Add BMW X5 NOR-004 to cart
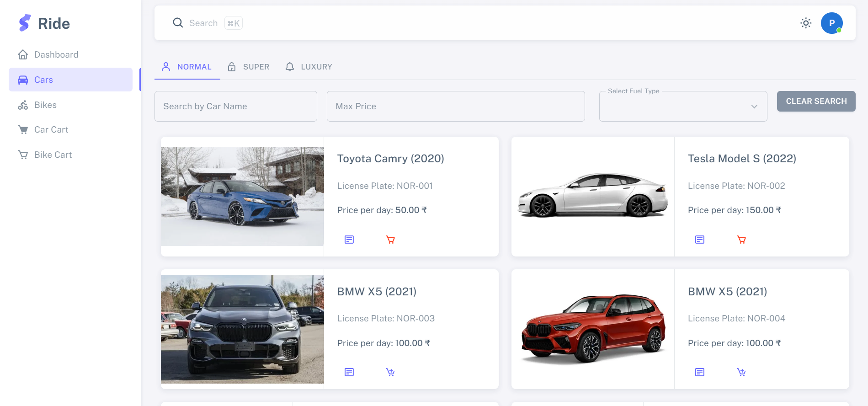Image resolution: width=868 pixels, height=406 pixels. coord(741,372)
